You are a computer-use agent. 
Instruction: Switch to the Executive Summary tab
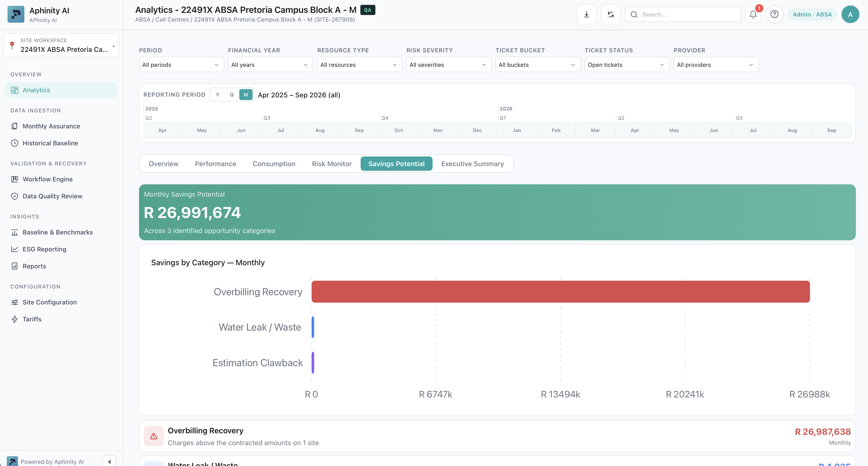(473, 164)
